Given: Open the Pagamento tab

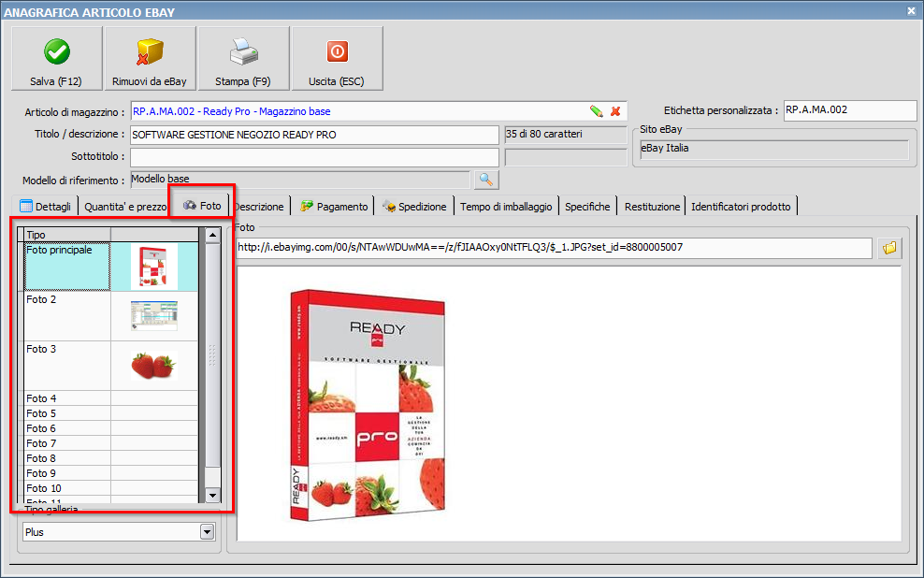Looking at the screenshot, I should tap(334, 207).
